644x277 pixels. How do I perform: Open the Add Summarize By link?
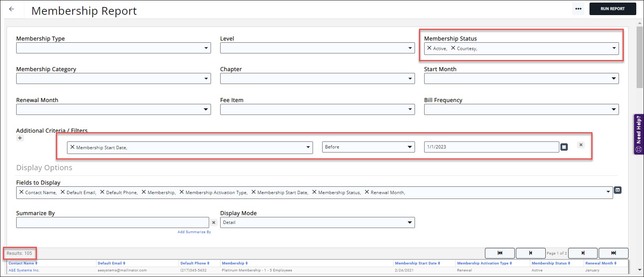[194, 232]
